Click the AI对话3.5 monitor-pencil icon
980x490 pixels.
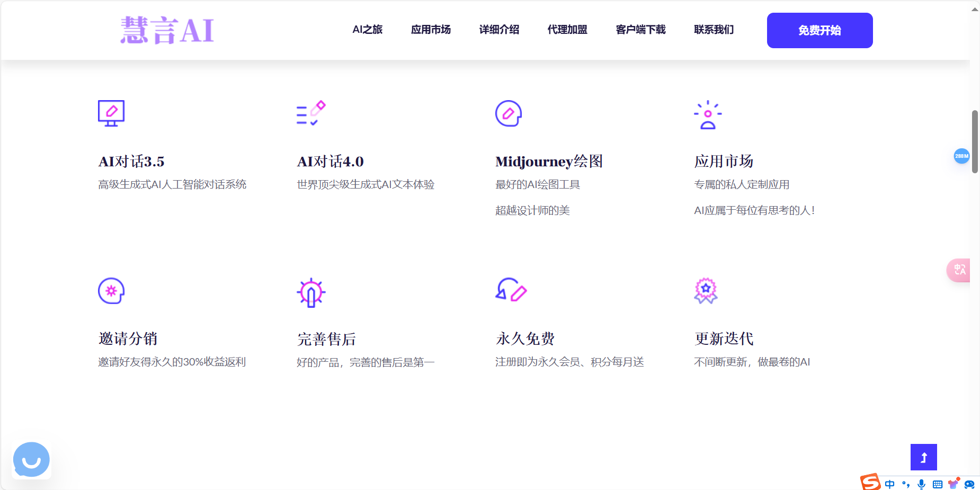coord(111,112)
